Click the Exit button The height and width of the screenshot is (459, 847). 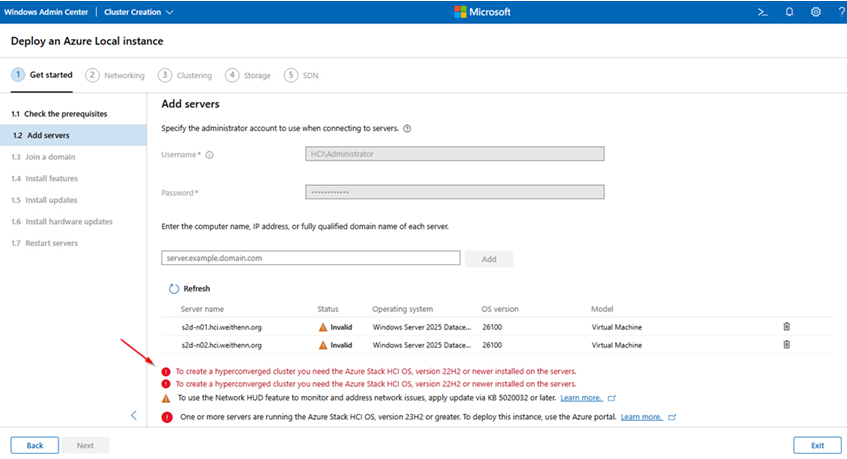pyautogui.click(x=817, y=445)
